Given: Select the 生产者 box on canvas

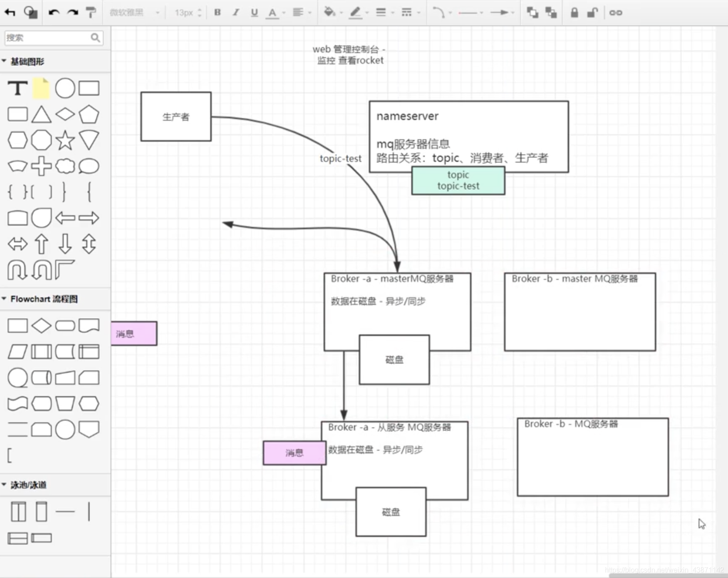Looking at the screenshot, I should coord(176,116).
